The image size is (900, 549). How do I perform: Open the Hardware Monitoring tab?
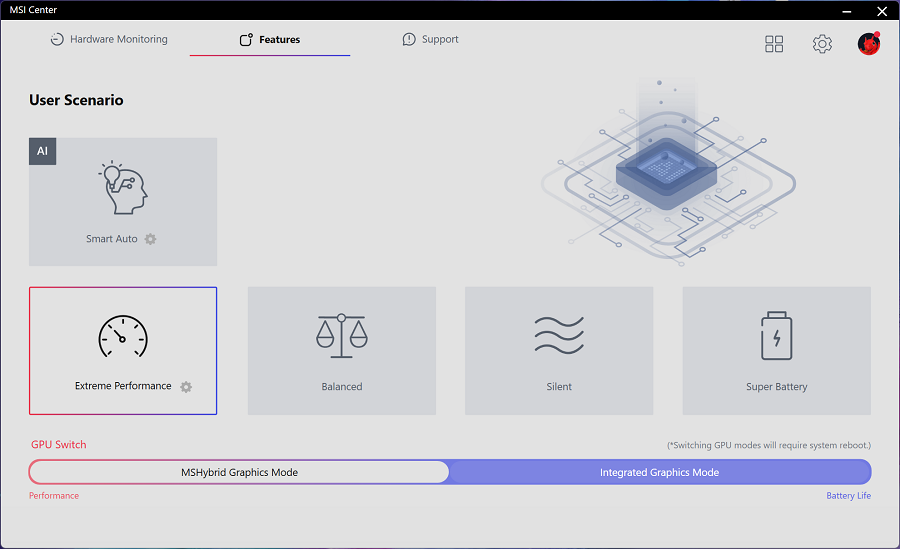pos(110,39)
